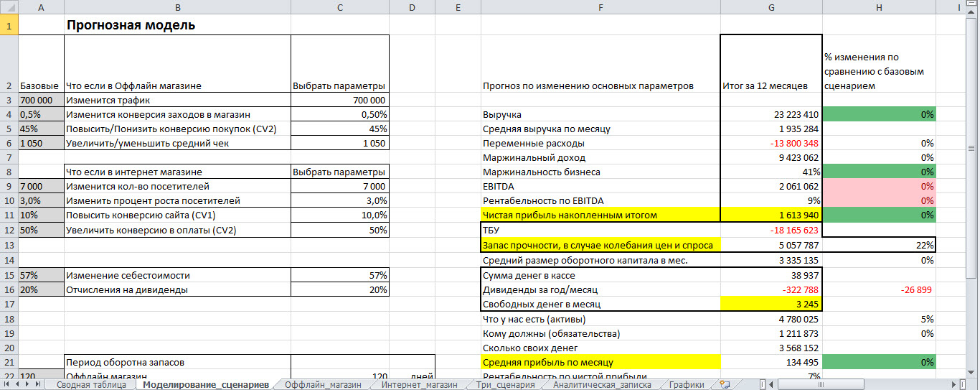The width and height of the screenshot is (980, 390).
Task: Select yellow Чистая прибыль накопленным итогом cell
Action: tap(600, 215)
